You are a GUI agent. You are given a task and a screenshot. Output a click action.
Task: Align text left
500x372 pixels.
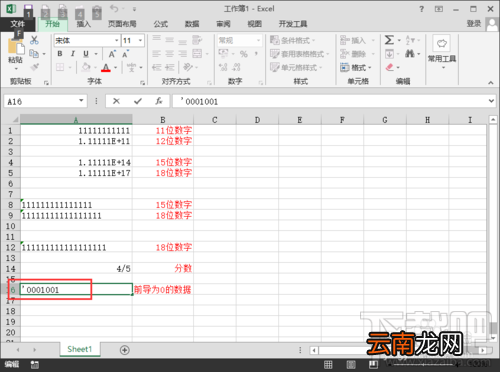[x=156, y=54]
